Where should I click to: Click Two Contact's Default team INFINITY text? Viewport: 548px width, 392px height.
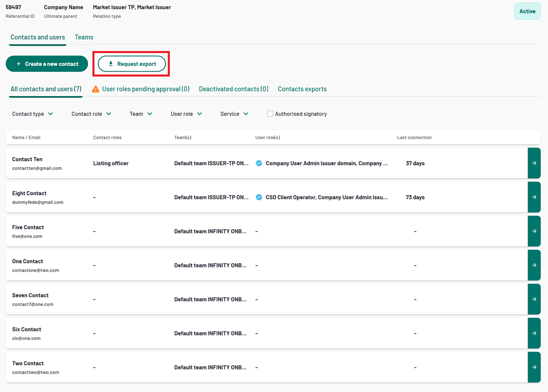[210, 368]
